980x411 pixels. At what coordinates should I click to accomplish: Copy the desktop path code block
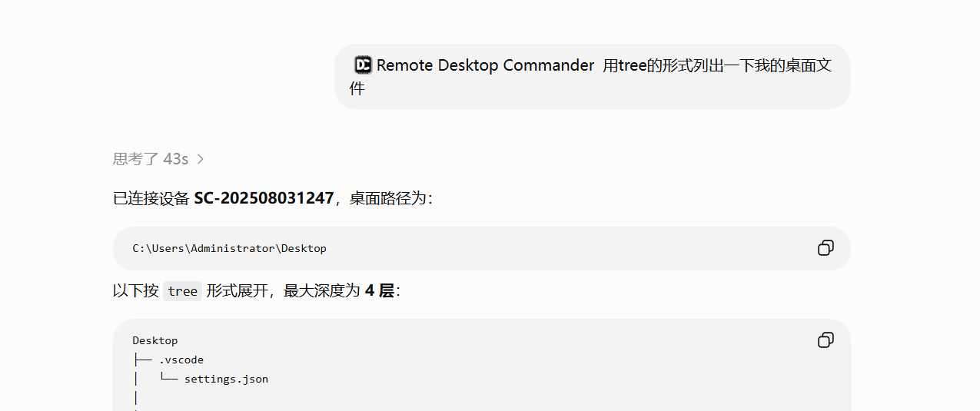click(x=826, y=248)
